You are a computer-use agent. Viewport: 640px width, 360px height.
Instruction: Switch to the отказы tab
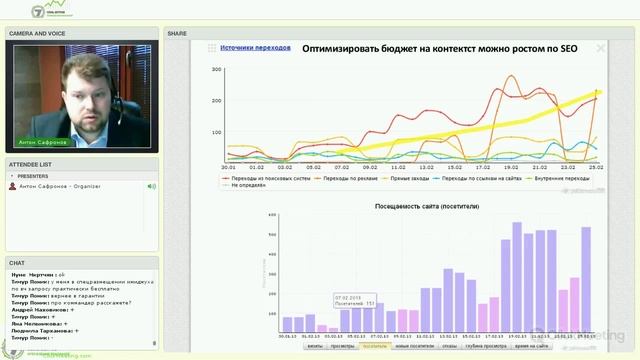pos(449,346)
